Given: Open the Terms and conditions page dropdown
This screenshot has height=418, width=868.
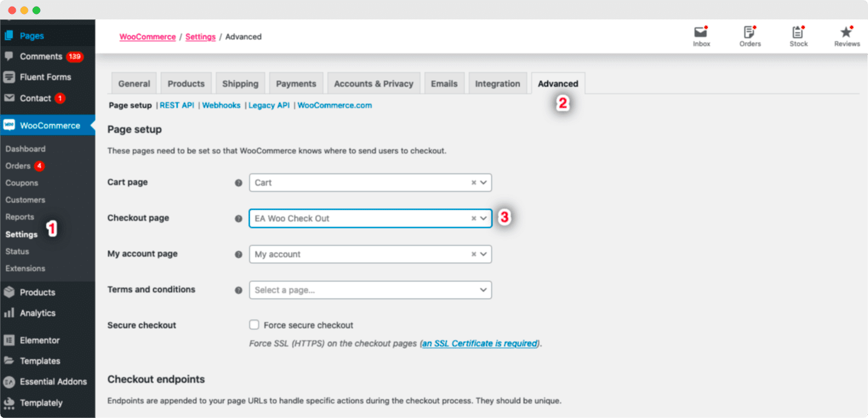Looking at the screenshot, I should coord(484,289).
